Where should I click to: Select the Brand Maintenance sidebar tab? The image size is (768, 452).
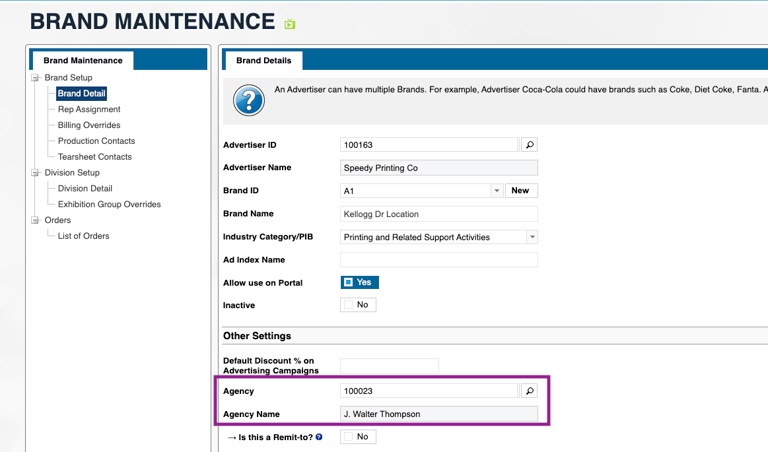pyautogui.click(x=82, y=61)
